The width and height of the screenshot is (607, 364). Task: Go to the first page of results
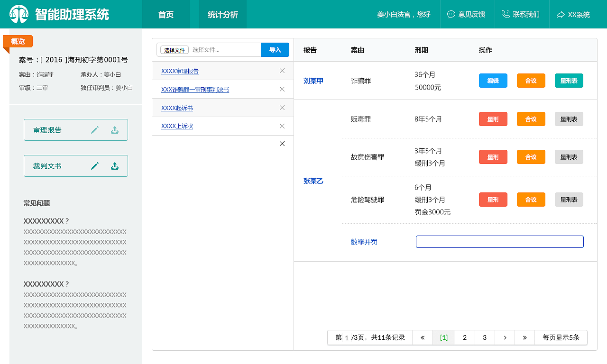[423, 337]
